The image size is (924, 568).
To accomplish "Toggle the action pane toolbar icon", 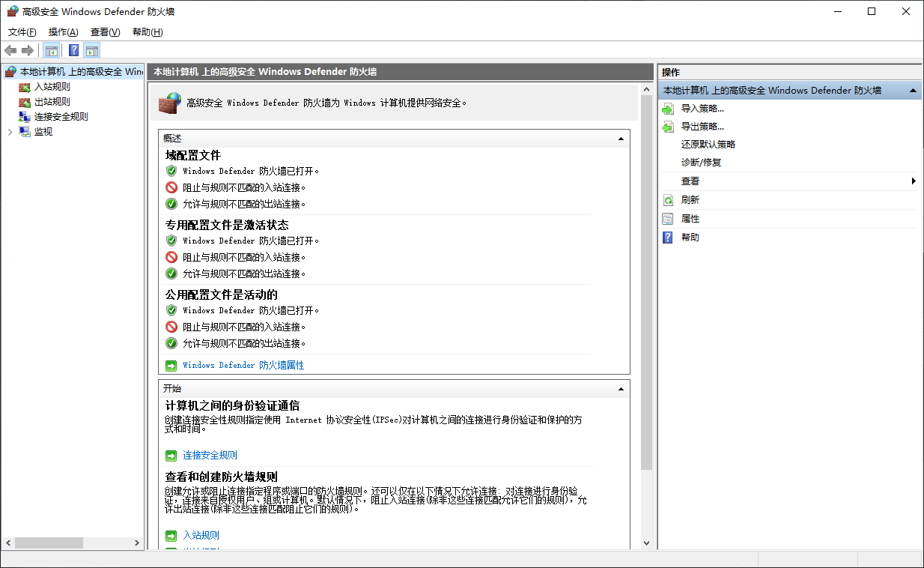I will [x=92, y=50].
